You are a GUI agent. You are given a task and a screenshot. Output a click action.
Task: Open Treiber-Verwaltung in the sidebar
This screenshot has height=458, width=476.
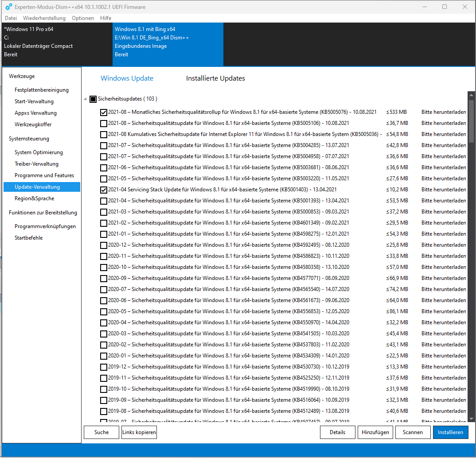point(36,164)
